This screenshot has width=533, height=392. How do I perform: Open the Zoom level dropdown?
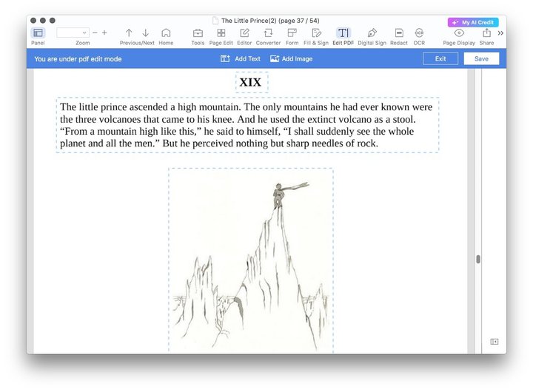[x=73, y=33]
